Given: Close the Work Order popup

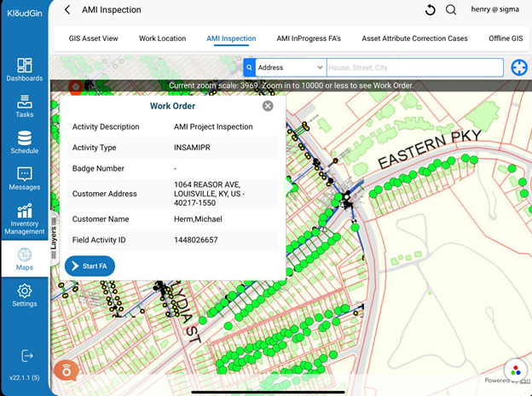Looking at the screenshot, I should [x=268, y=106].
